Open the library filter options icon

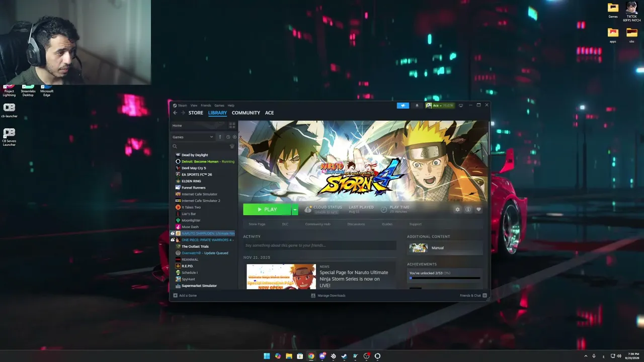coord(232,146)
